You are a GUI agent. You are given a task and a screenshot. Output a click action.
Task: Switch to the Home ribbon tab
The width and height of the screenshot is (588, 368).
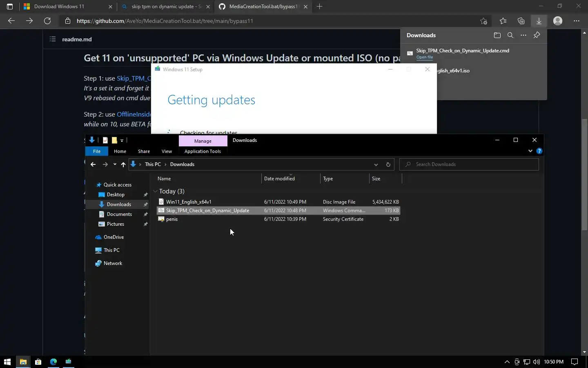pos(120,151)
